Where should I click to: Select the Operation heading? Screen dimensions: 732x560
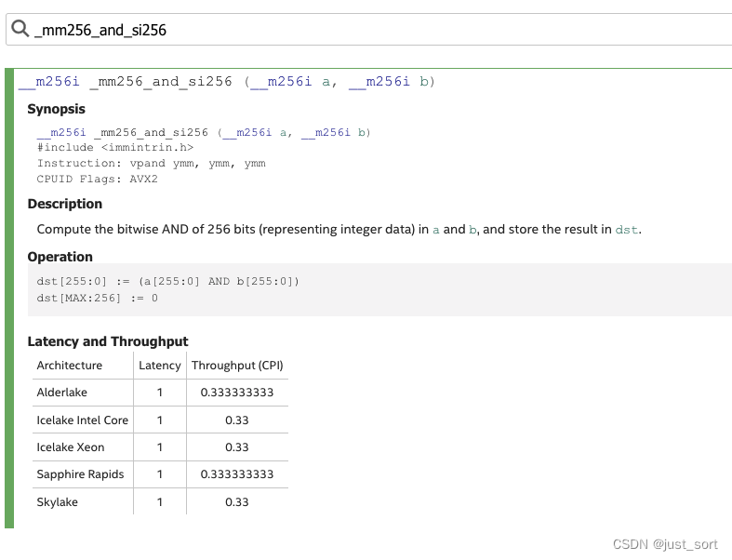click(x=60, y=257)
